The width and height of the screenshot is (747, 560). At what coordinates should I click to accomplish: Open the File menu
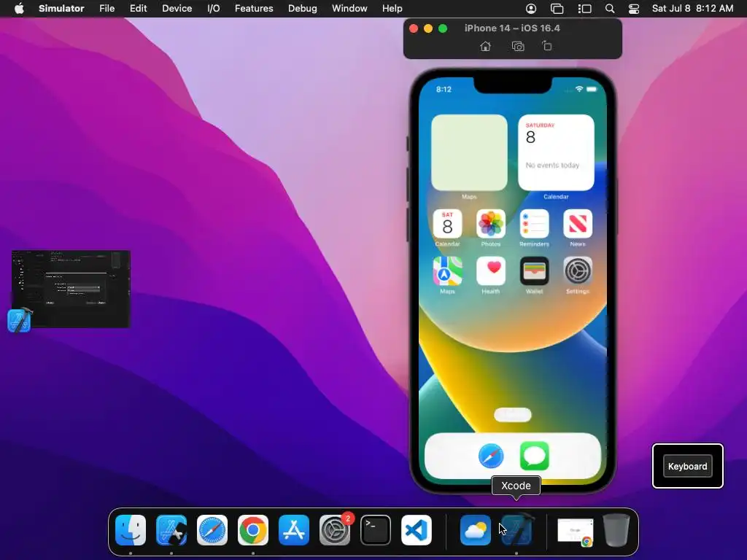pyautogui.click(x=107, y=9)
